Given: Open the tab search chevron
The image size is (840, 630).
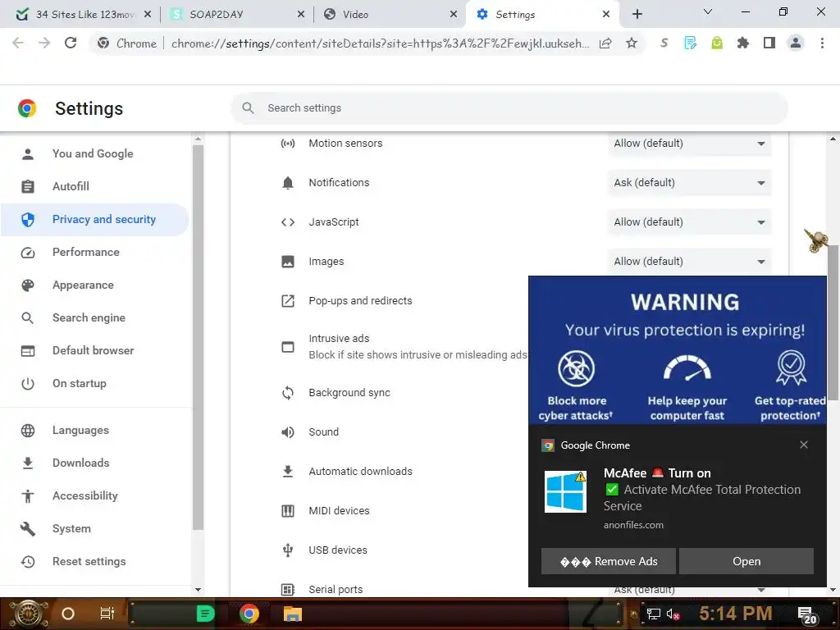Looking at the screenshot, I should pos(708,11).
